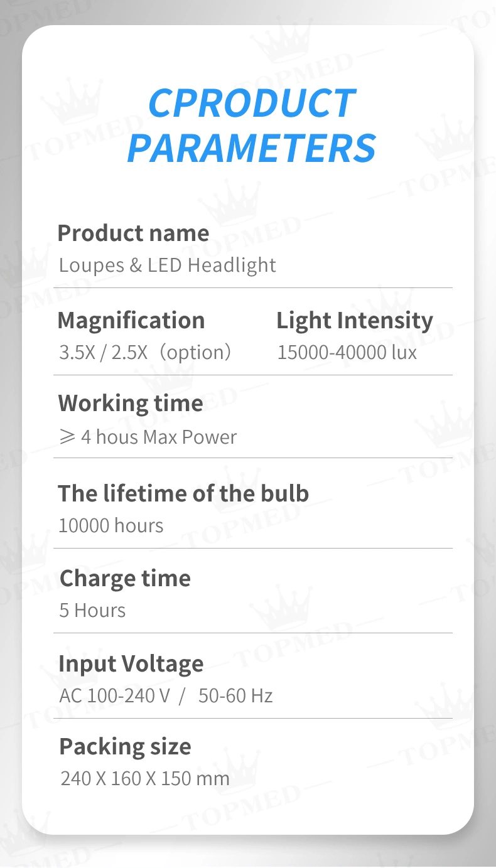This screenshot has width=496, height=868.
Task: Click the "Loupes & LED Headlight" text
Action: pos(167,265)
